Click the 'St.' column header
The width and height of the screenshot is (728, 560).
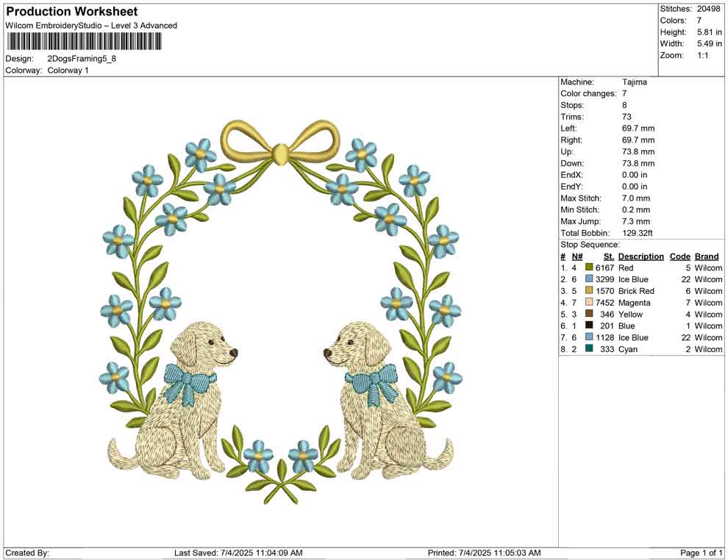pos(609,256)
